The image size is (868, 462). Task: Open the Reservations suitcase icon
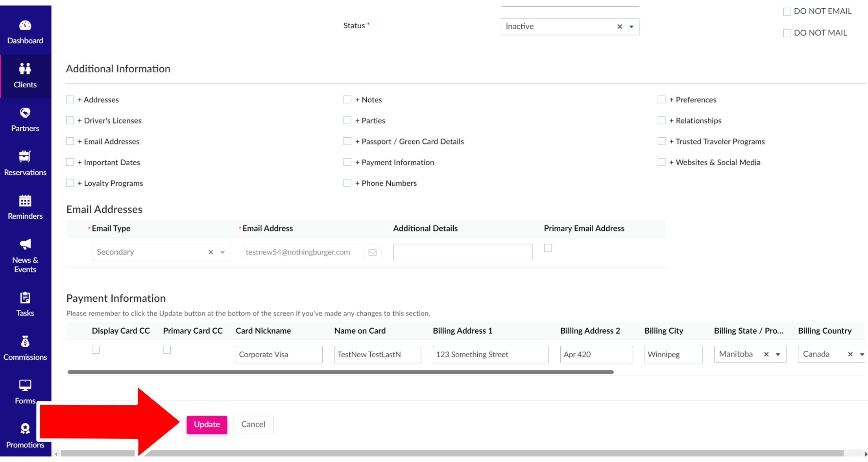(x=25, y=157)
